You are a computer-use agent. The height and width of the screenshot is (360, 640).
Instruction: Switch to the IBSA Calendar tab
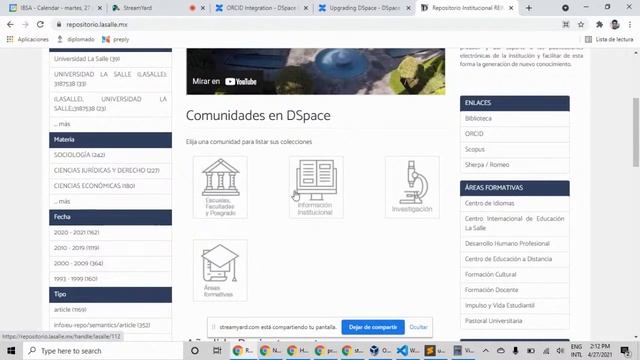coord(56,8)
